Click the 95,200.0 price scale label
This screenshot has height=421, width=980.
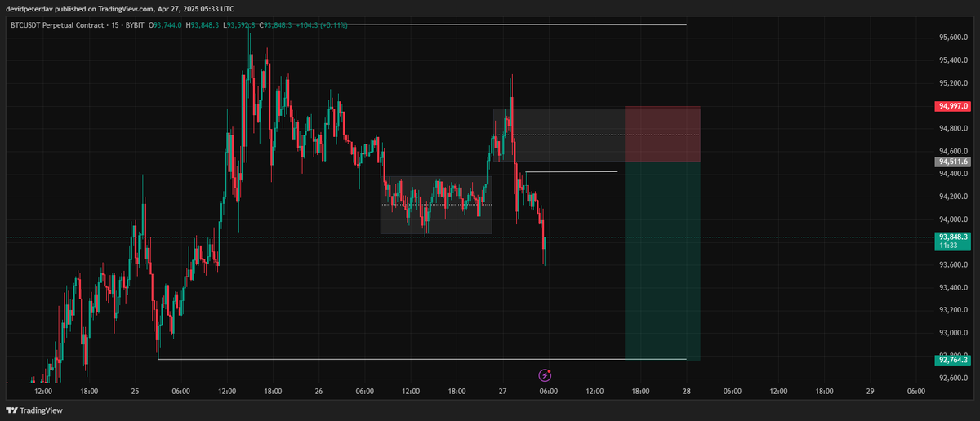click(954, 83)
